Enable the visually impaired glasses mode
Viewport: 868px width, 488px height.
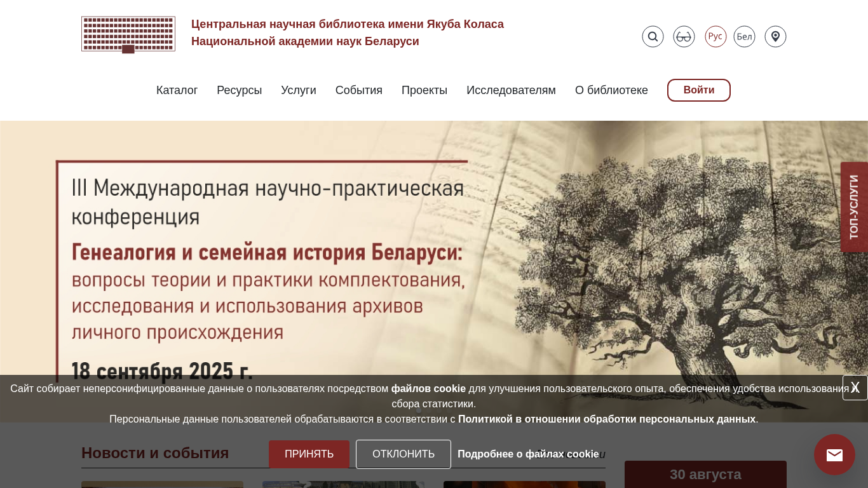pos(684,36)
